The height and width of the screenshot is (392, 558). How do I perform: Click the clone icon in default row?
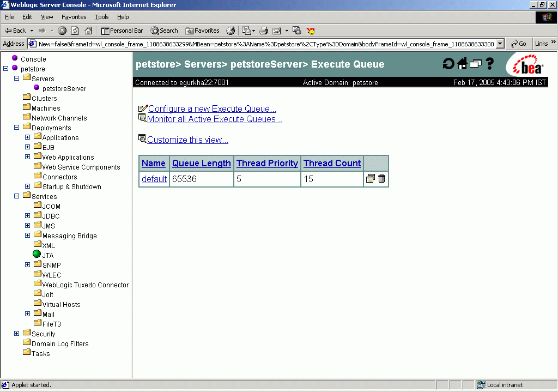(x=371, y=178)
